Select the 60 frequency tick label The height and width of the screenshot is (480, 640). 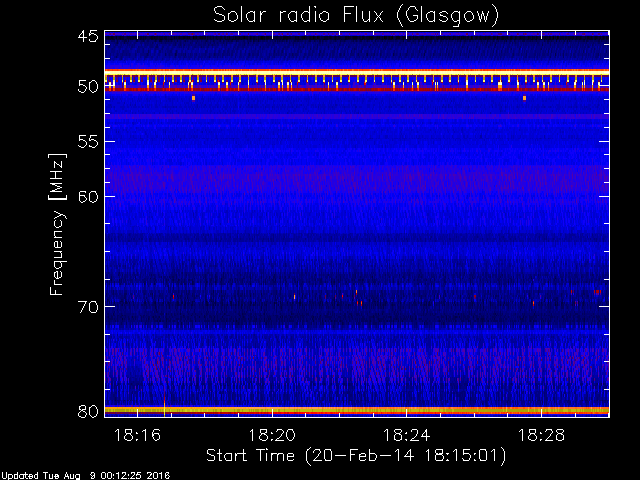(88, 197)
